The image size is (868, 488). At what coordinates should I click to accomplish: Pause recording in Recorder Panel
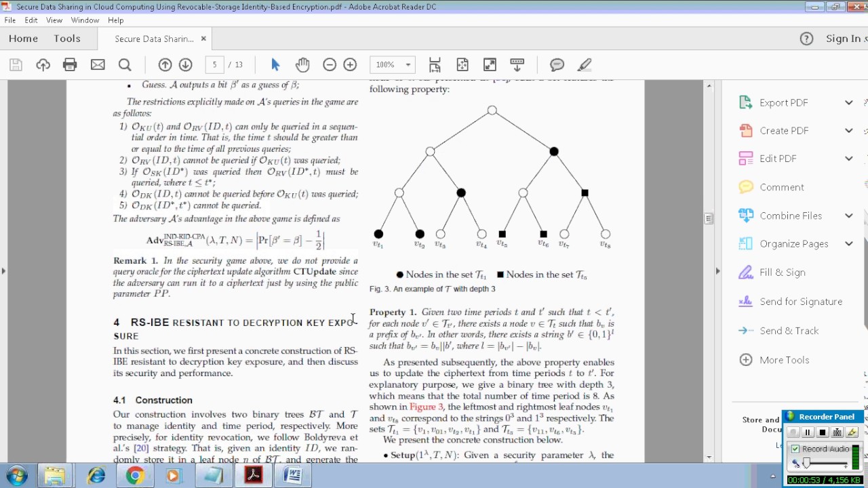(x=808, y=432)
